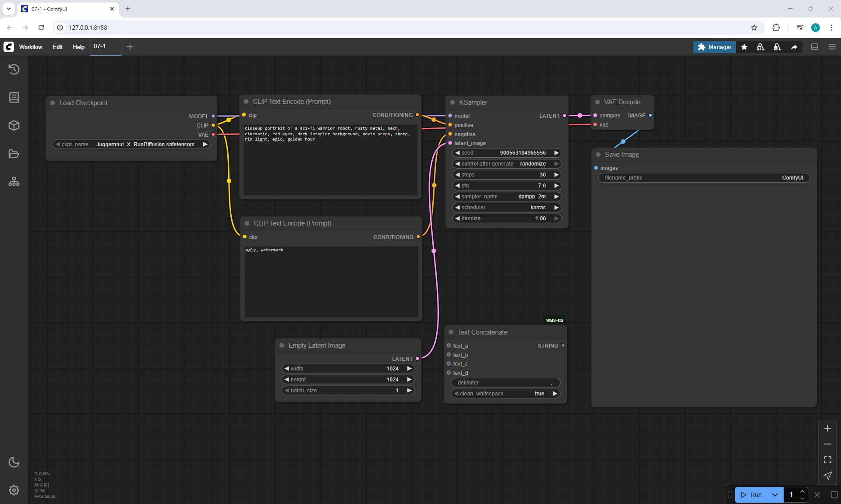Toggle dark theme moon icon
The width and height of the screenshot is (841, 504).
point(14,462)
